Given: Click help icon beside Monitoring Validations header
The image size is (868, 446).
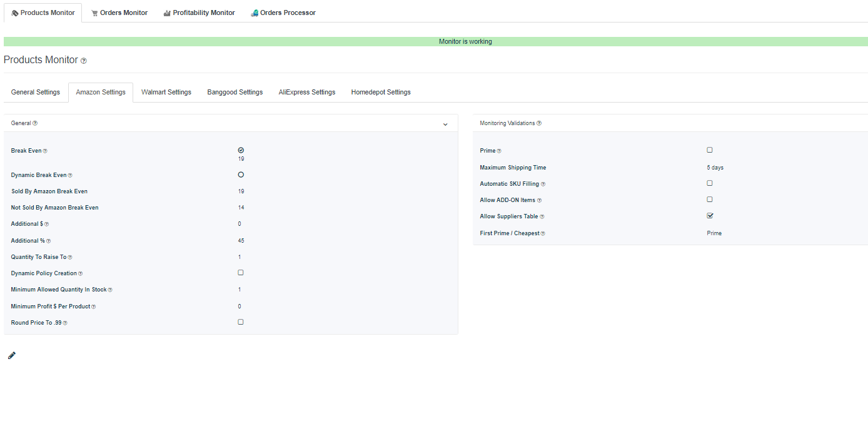Looking at the screenshot, I should point(539,123).
